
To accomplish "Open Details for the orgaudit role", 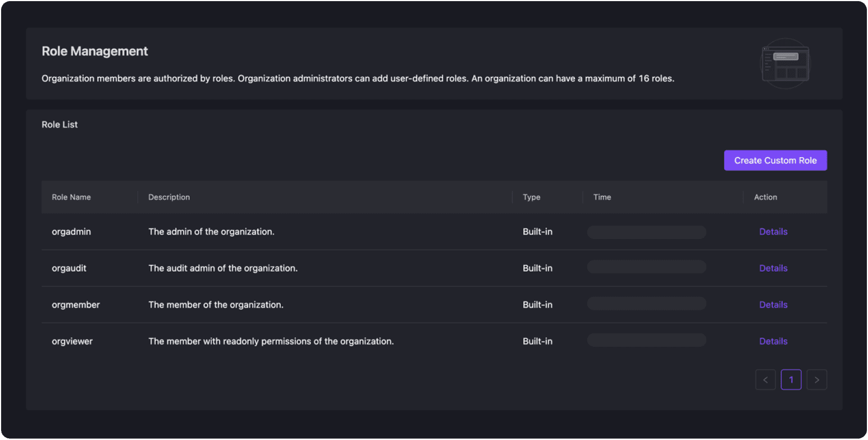I will point(773,268).
